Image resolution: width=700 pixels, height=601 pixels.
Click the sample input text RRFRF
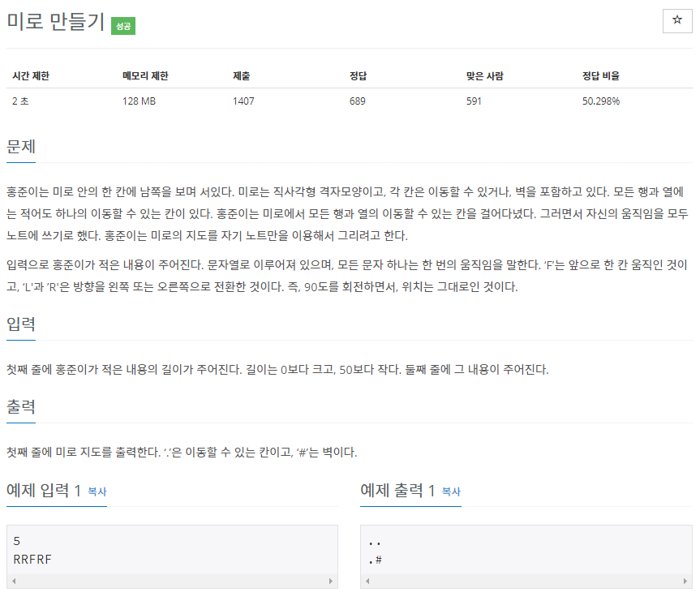pyautogui.click(x=32, y=560)
